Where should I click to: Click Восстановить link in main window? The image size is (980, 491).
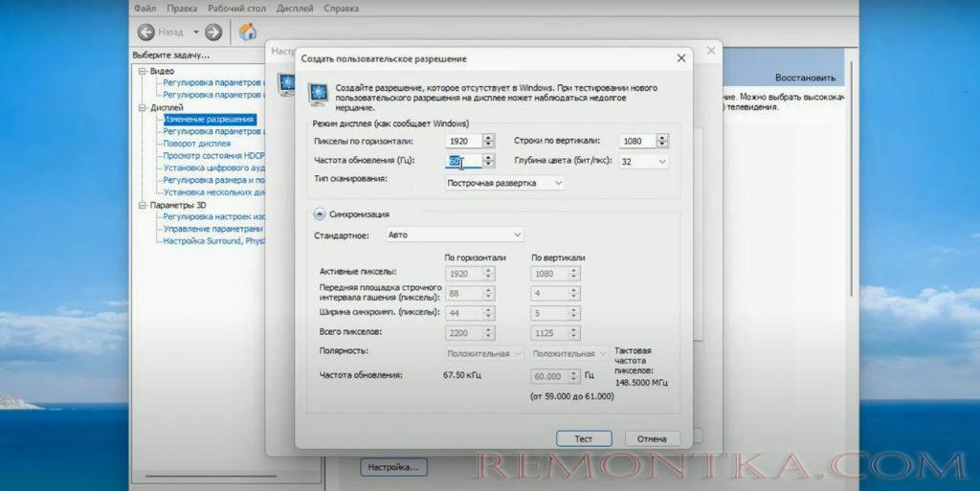click(x=805, y=78)
